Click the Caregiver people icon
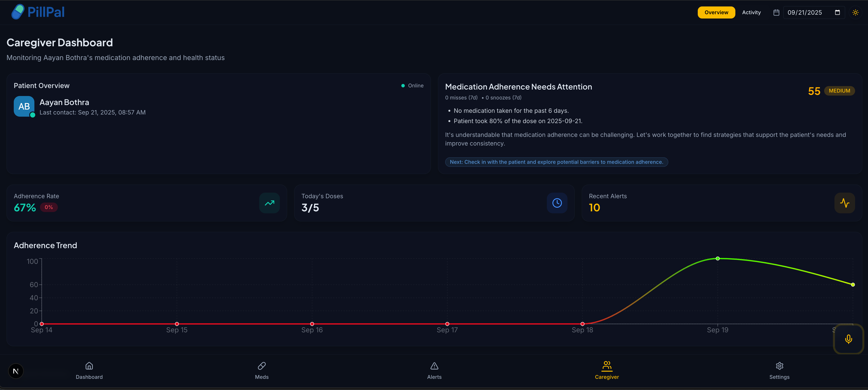This screenshot has height=390, width=868. tap(607, 366)
